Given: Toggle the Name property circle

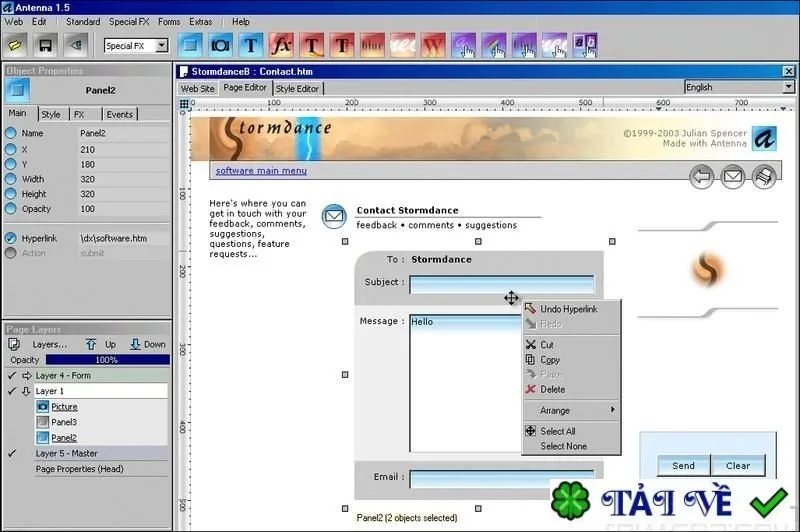Looking at the screenshot, I should pyautogui.click(x=11, y=133).
